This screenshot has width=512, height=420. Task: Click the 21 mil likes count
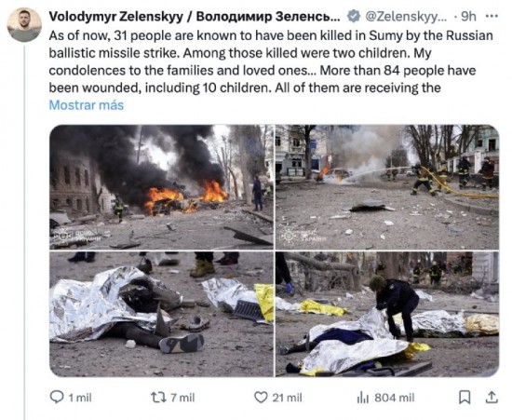point(287,398)
